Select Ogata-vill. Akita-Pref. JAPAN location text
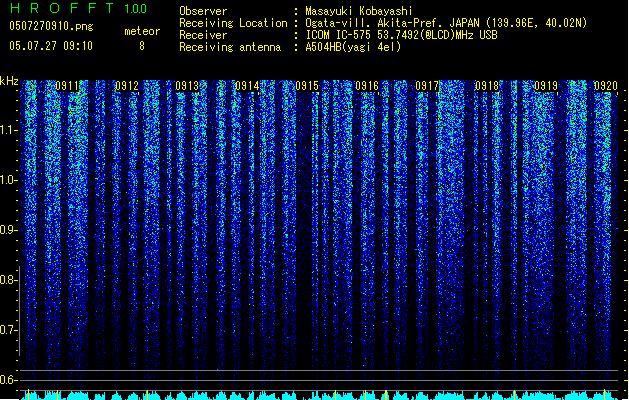This screenshot has width=629, height=400. [x=446, y=23]
